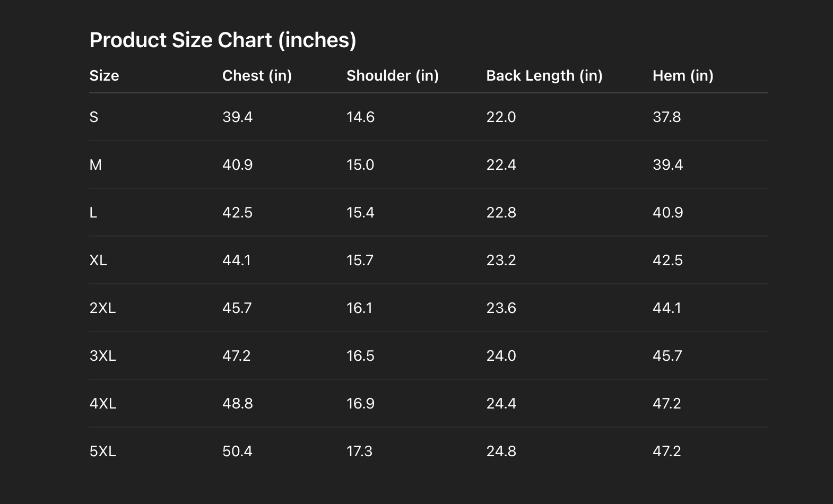Image resolution: width=833 pixels, height=504 pixels.
Task: Select the Shoulder (in) column header
Action: click(x=392, y=76)
